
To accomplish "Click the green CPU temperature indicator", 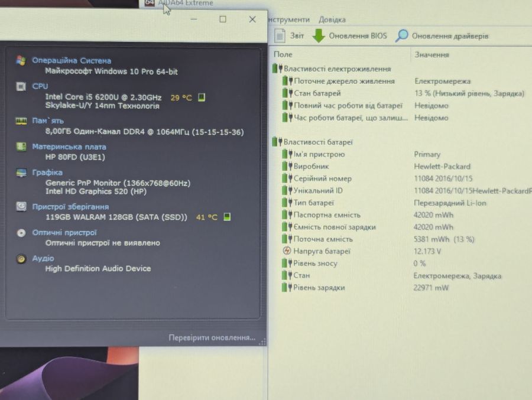I will [x=201, y=97].
